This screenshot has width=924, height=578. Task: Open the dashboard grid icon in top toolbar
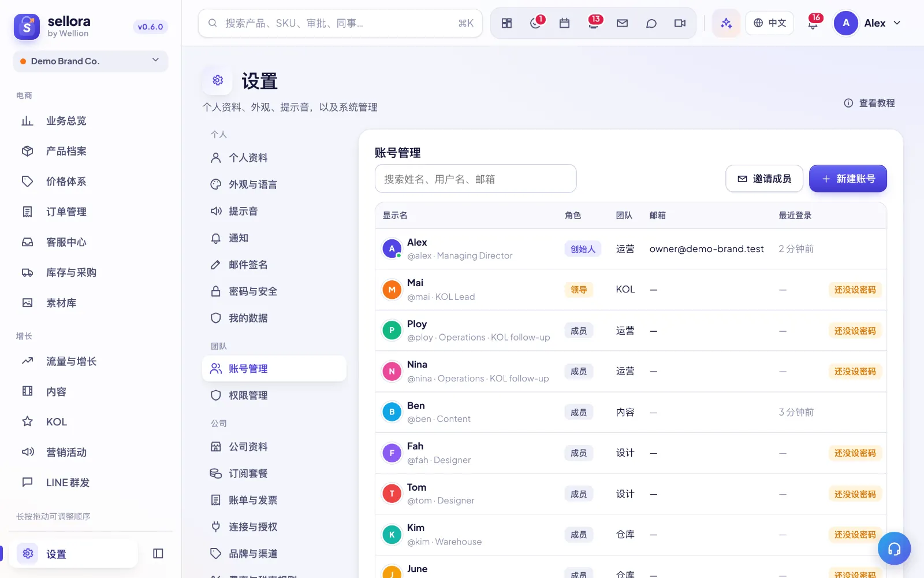click(x=506, y=23)
